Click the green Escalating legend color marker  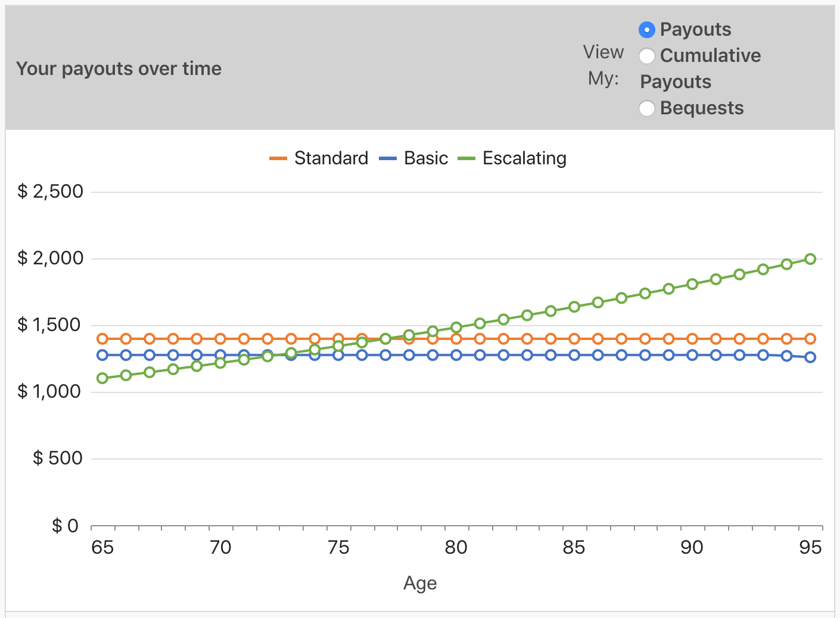click(x=466, y=158)
